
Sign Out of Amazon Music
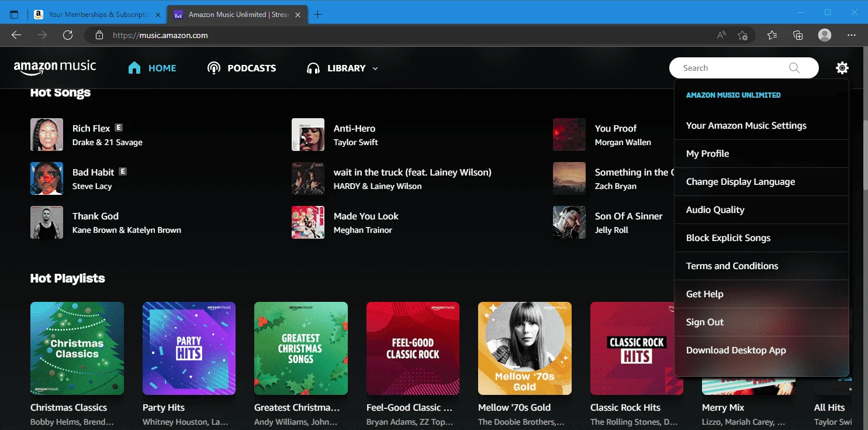pos(761,322)
